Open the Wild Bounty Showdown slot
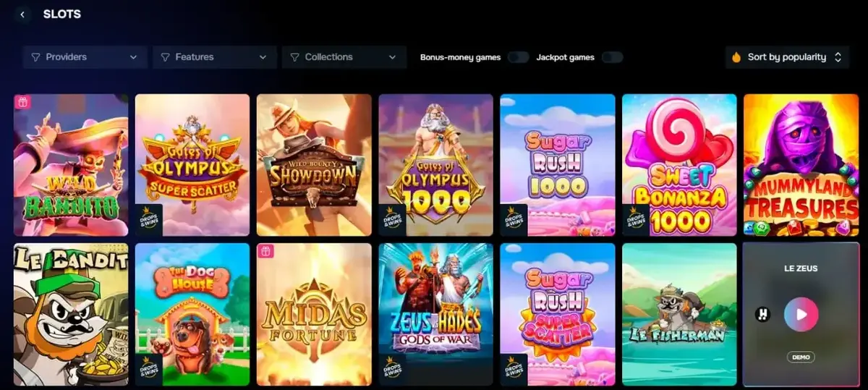868x390 pixels. (x=314, y=165)
